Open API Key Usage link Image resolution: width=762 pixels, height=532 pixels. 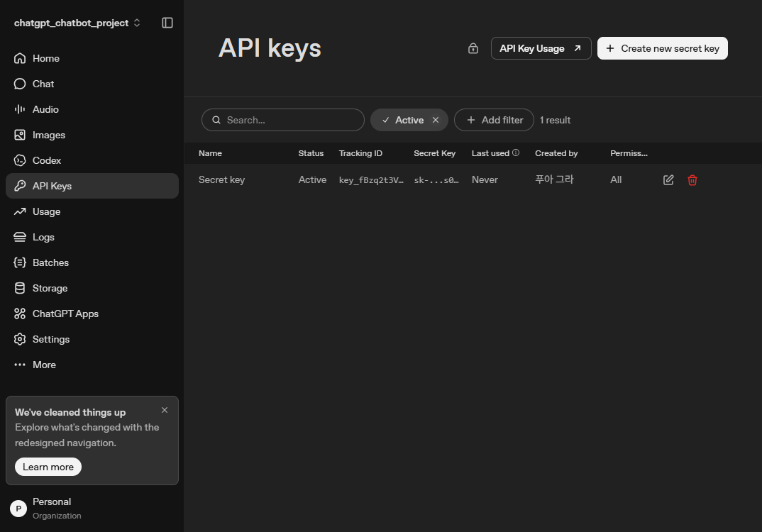[x=541, y=48]
